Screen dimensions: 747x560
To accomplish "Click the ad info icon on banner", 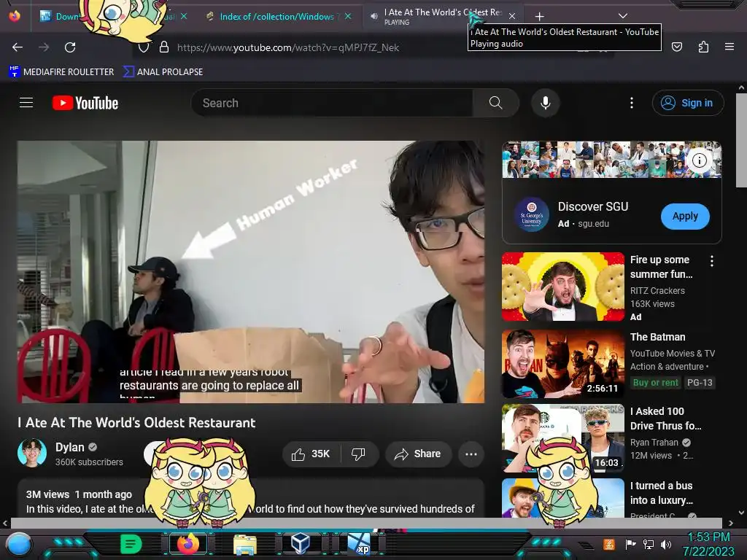I will coord(700,160).
